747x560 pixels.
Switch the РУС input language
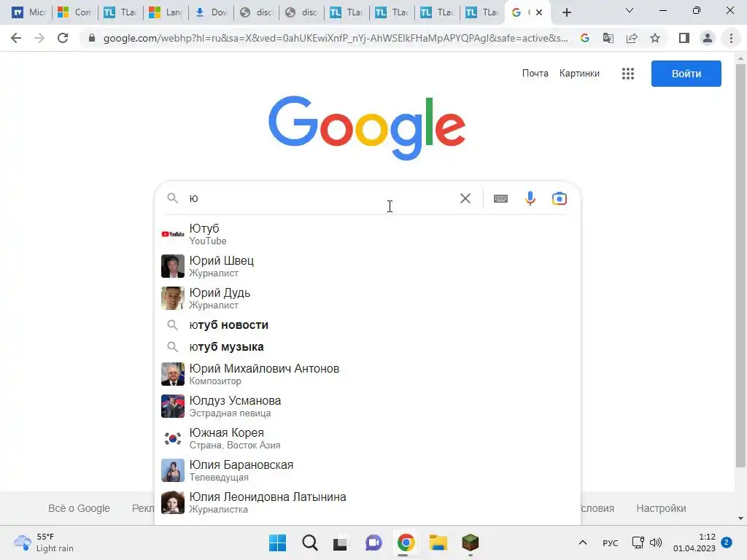coord(611,542)
